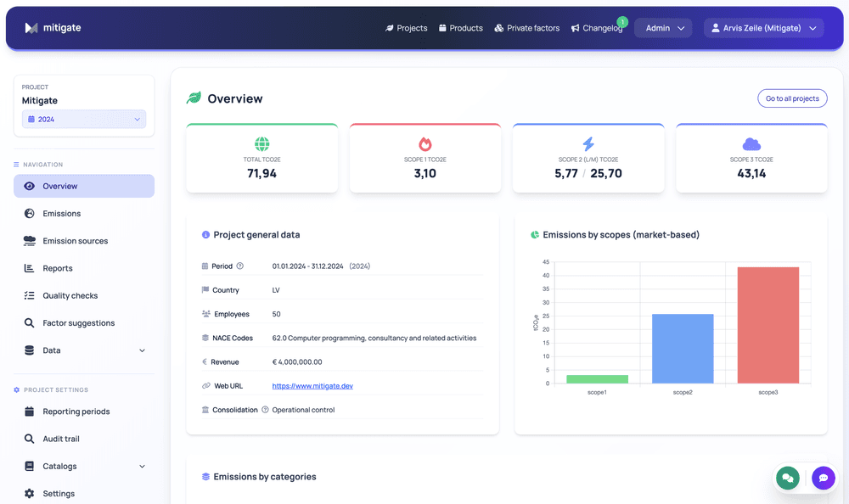This screenshot has width=849, height=504.
Task: Click the Scope 2 lightning bolt icon
Action: point(588,144)
